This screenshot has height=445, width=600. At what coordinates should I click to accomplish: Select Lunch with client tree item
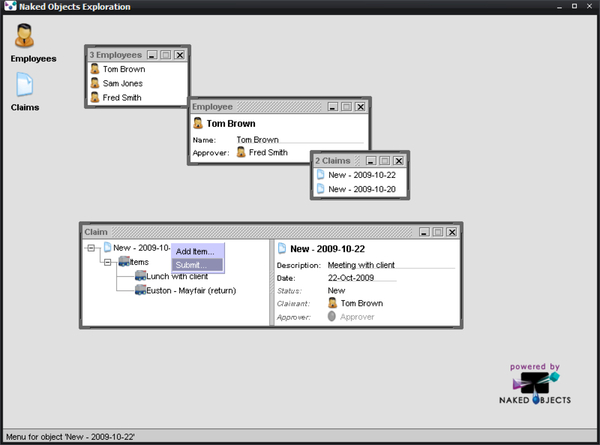(177, 276)
